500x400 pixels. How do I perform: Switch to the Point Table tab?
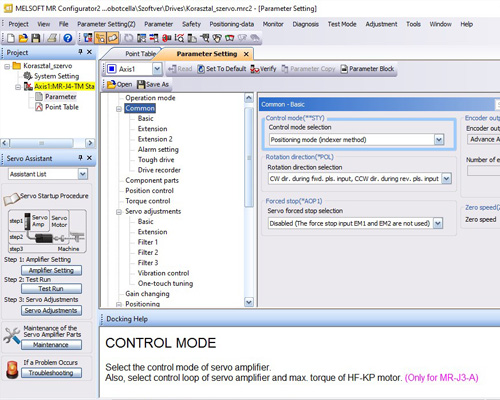point(140,54)
